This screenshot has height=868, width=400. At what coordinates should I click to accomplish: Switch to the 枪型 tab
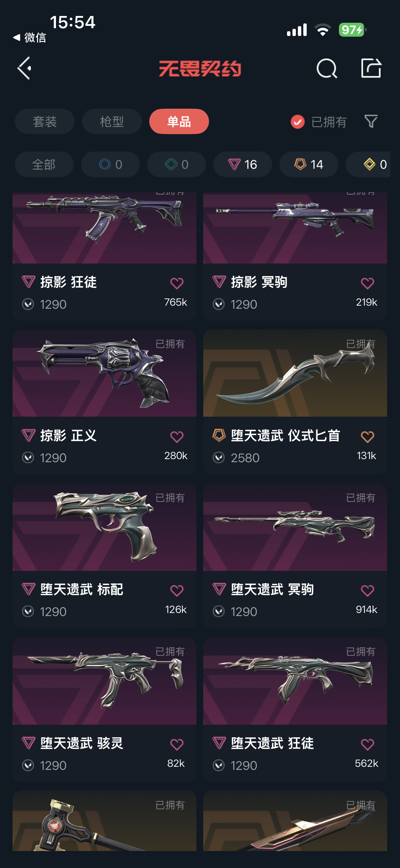[112, 121]
